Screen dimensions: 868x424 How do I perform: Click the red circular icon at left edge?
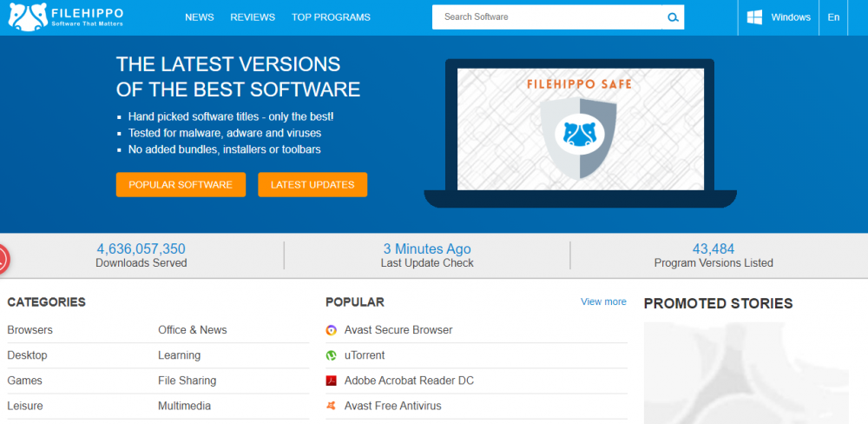point(3,258)
